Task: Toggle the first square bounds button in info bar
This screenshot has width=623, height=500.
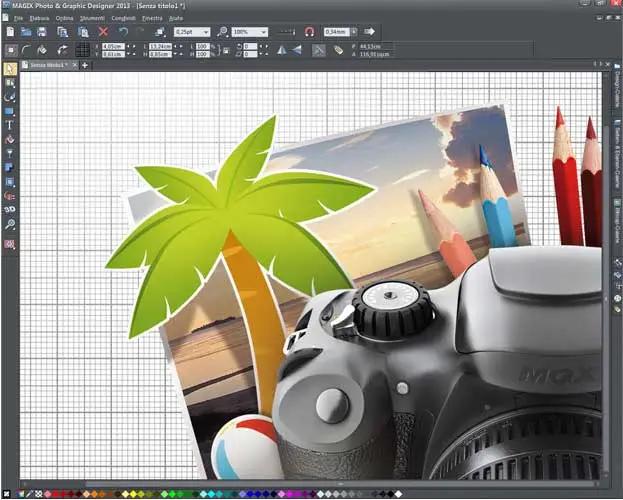Action: coord(11,50)
